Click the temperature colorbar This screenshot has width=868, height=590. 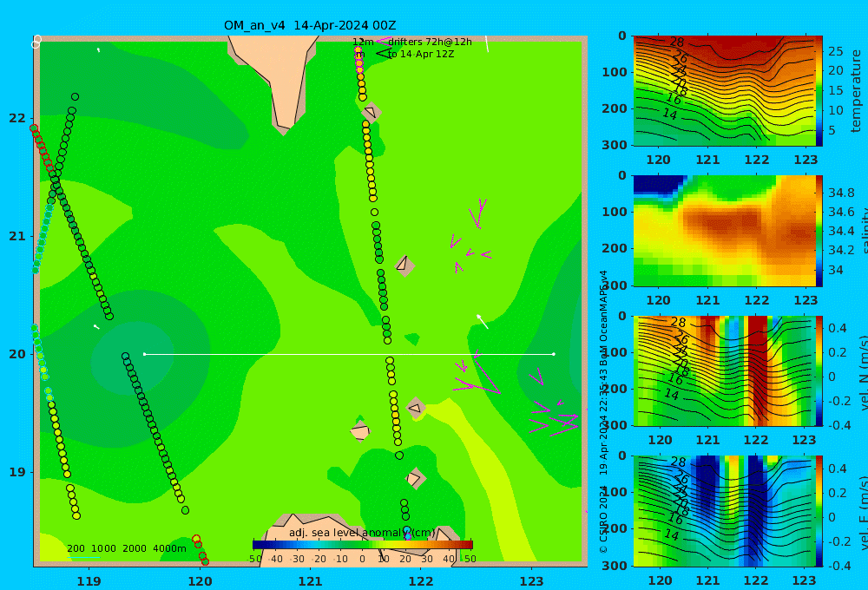(819, 91)
